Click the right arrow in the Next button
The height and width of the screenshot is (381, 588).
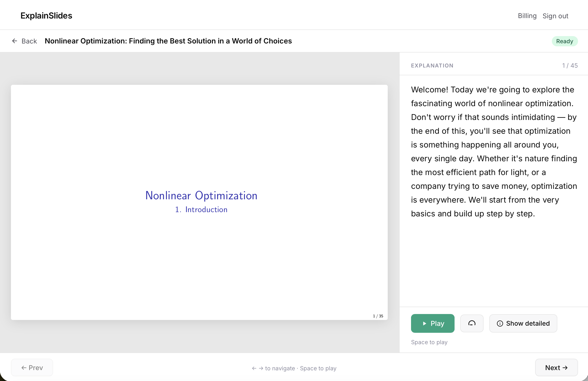[565, 367]
